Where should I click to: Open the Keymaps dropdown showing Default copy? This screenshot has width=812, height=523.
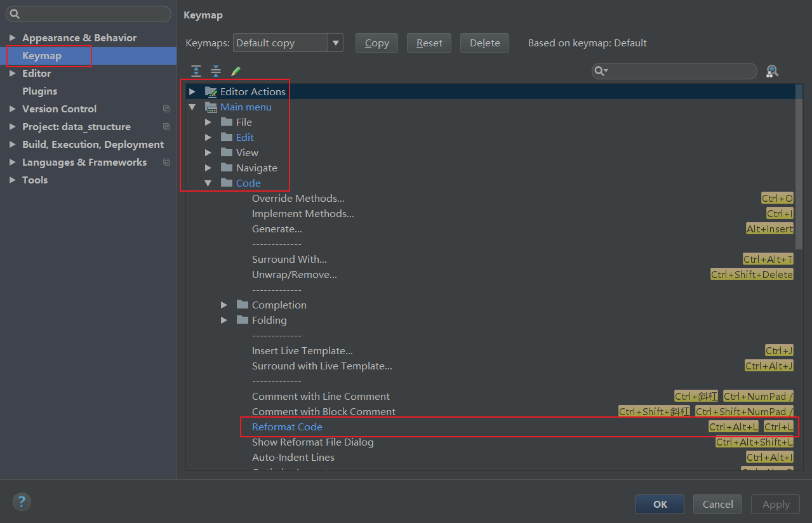click(335, 43)
